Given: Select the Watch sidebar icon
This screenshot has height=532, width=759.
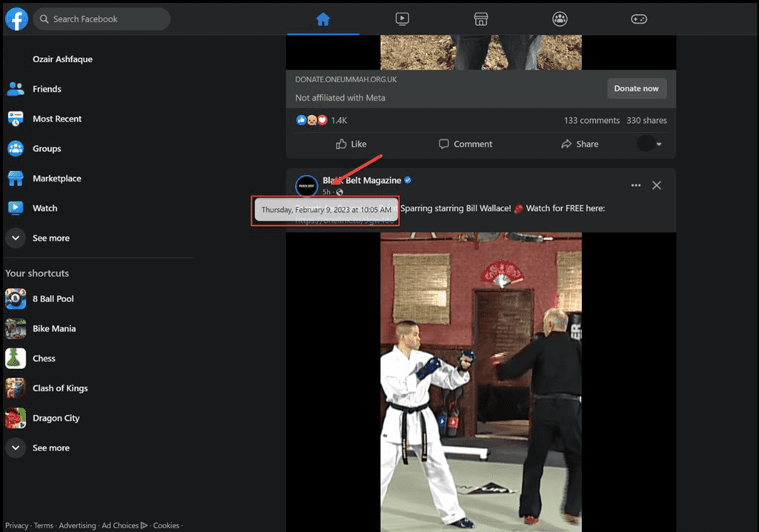Looking at the screenshot, I should point(16,208).
